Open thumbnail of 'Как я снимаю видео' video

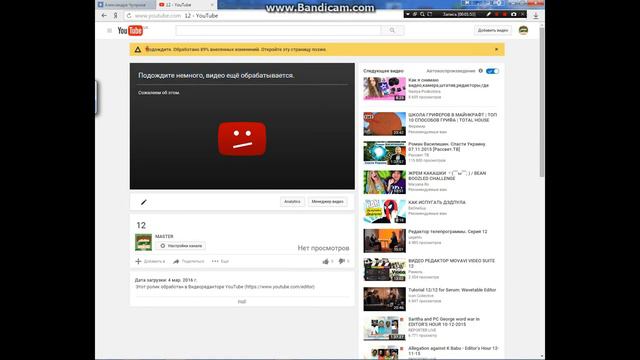[x=384, y=89]
